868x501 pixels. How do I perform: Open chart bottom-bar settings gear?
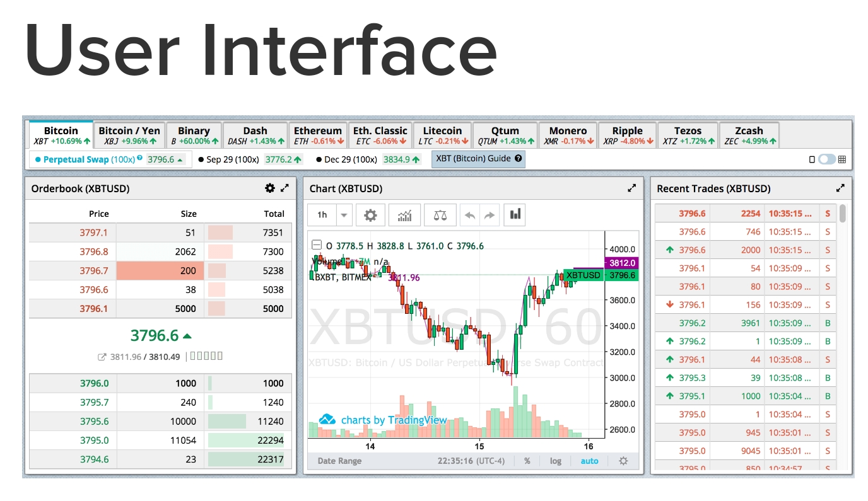[x=623, y=461]
